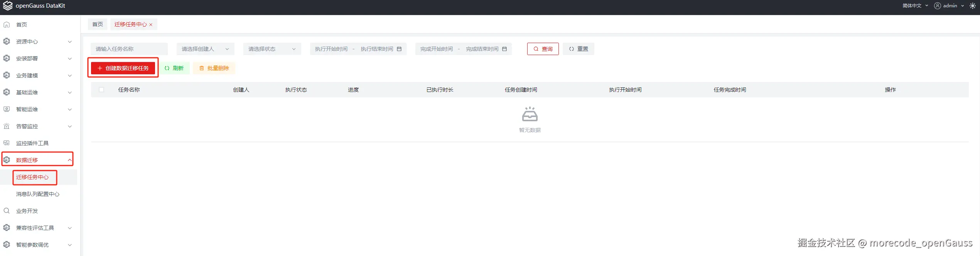Expand 兼容性评估工具 menu chevron
Screen dimensions: 980x256
tap(70, 228)
